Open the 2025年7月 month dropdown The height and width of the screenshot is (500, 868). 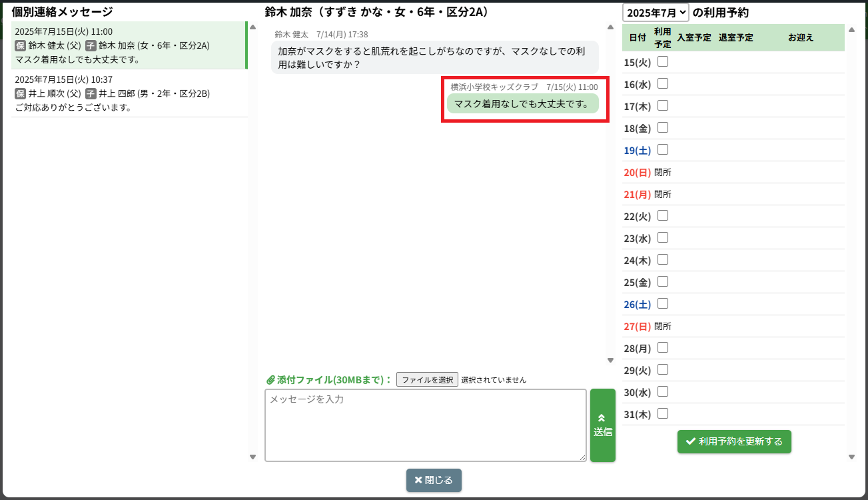click(x=655, y=13)
